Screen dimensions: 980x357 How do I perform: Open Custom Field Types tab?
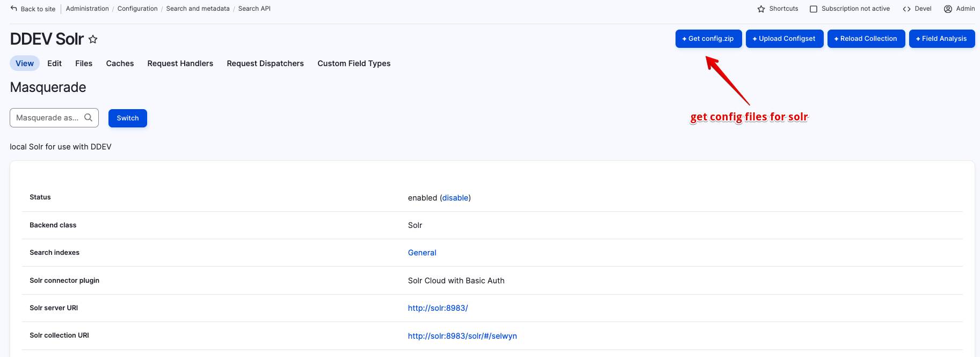coord(354,63)
